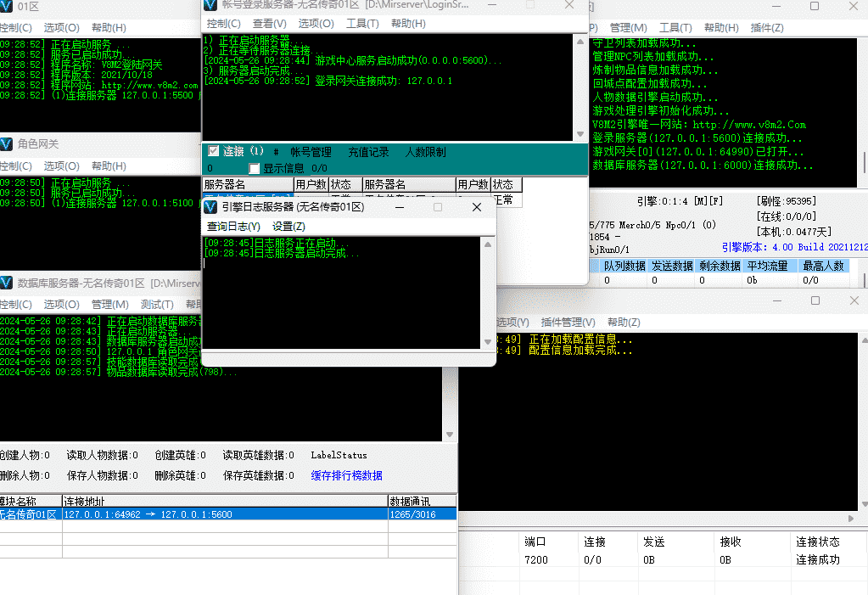Open 插件管理(V) menu in gateway window

point(568,323)
